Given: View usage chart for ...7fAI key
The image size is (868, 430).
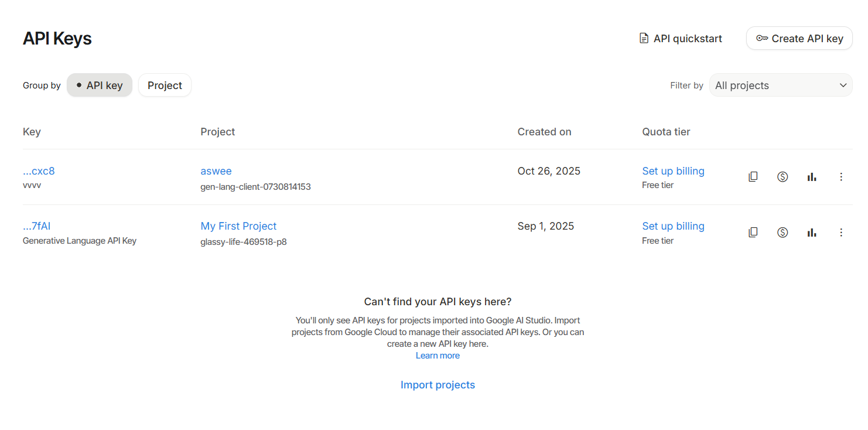Looking at the screenshot, I should tap(812, 232).
